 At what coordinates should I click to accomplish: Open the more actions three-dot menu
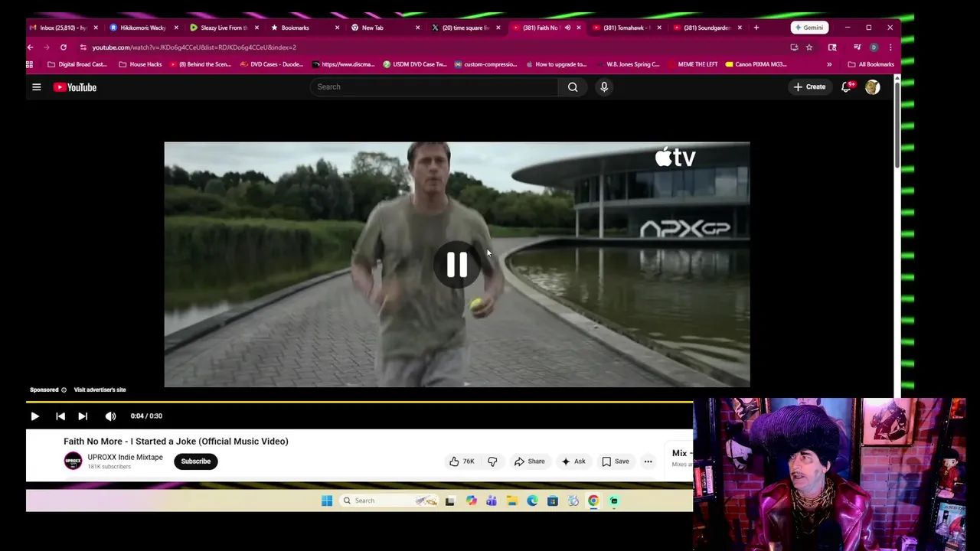[x=648, y=461]
